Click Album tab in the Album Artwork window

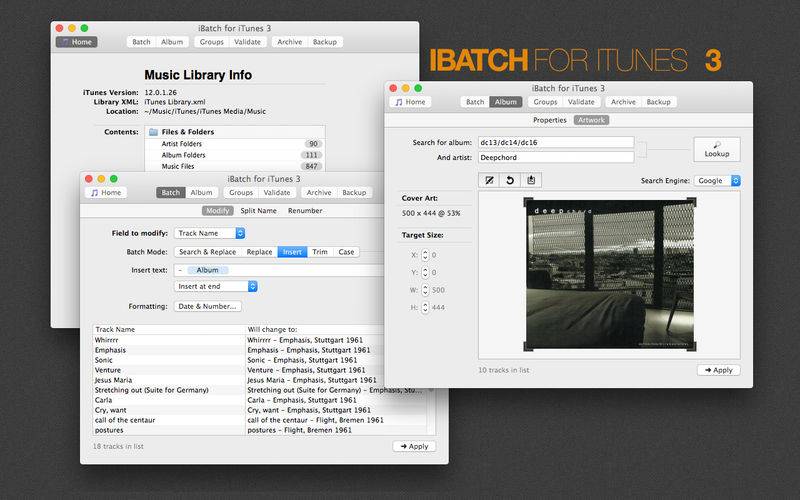[506, 102]
